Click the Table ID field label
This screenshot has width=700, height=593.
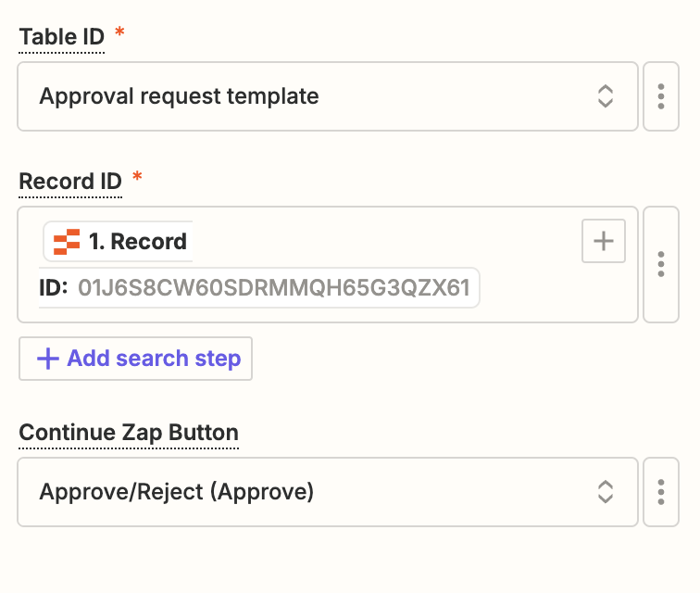pyautogui.click(x=61, y=37)
